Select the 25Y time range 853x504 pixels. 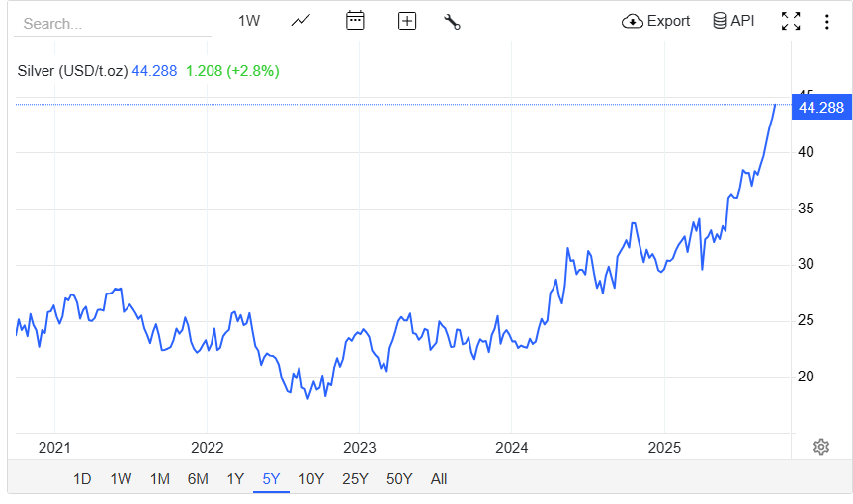click(x=355, y=479)
